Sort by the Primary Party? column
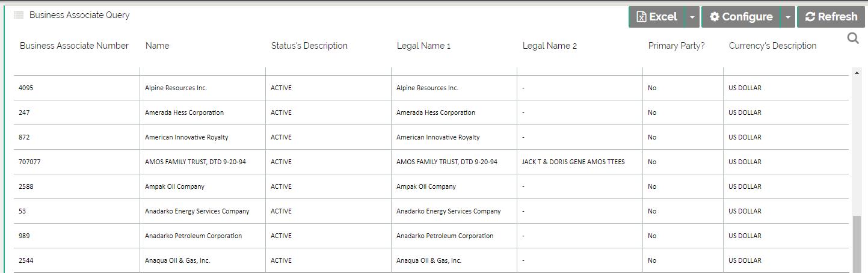The image size is (868, 273). click(x=676, y=46)
